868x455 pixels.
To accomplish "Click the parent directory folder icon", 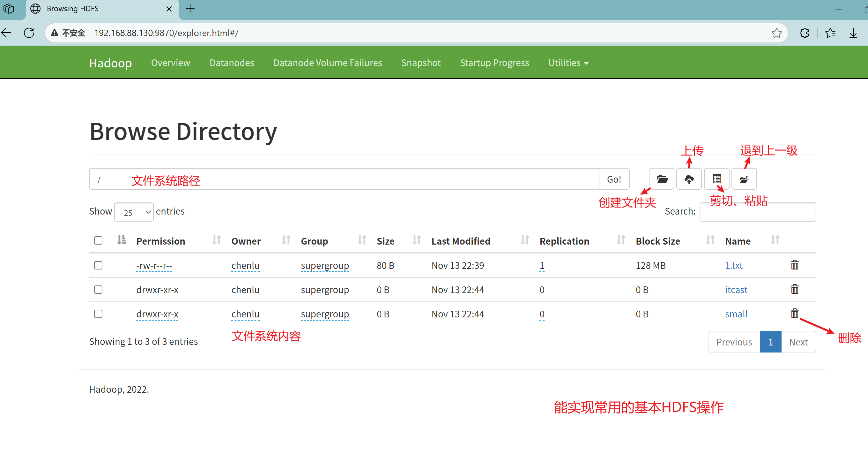I will (744, 179).
